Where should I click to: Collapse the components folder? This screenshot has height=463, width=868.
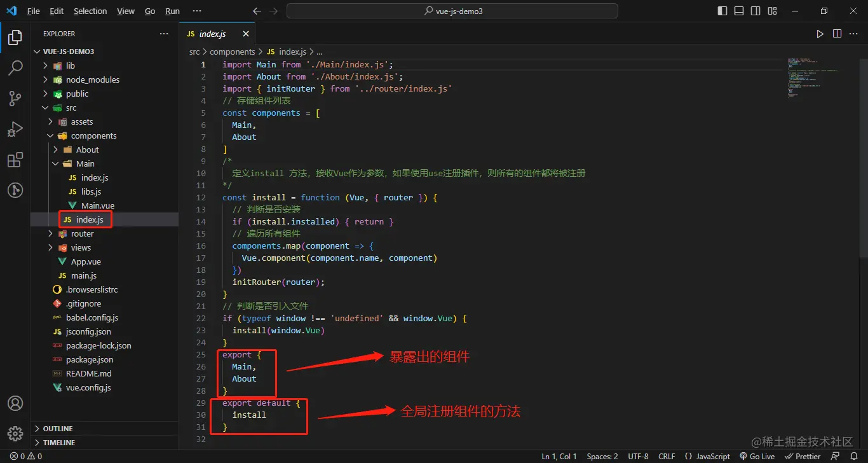pos(94,135)
